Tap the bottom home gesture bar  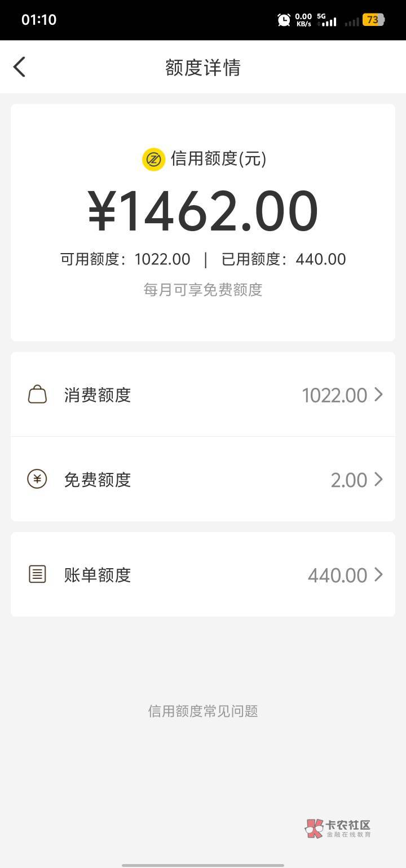203,865
